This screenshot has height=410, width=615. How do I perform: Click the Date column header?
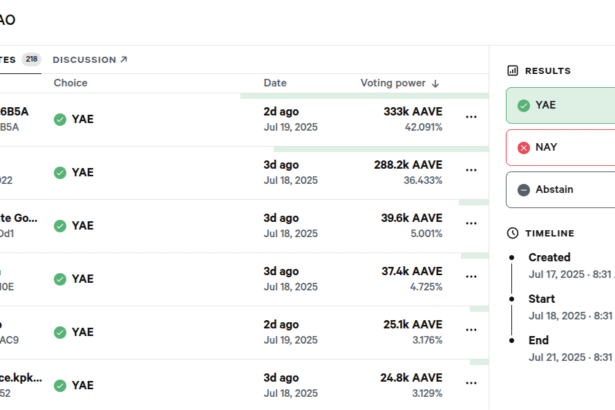tap(275, 83)
